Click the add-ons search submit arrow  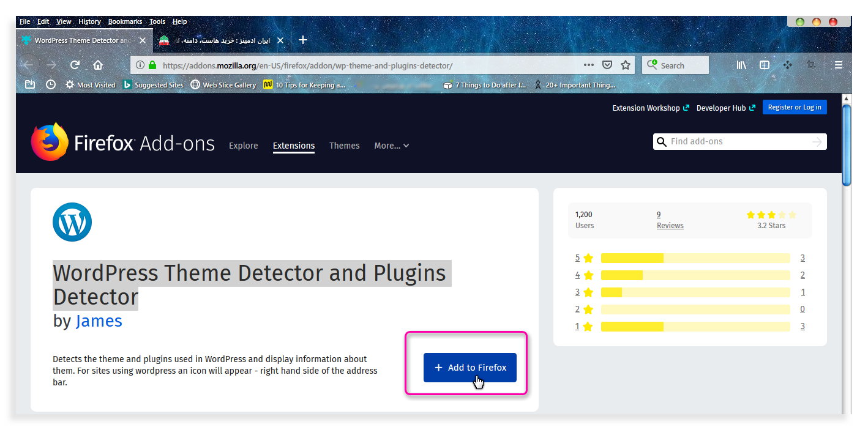pyautogui.click(x=817, y=141)
